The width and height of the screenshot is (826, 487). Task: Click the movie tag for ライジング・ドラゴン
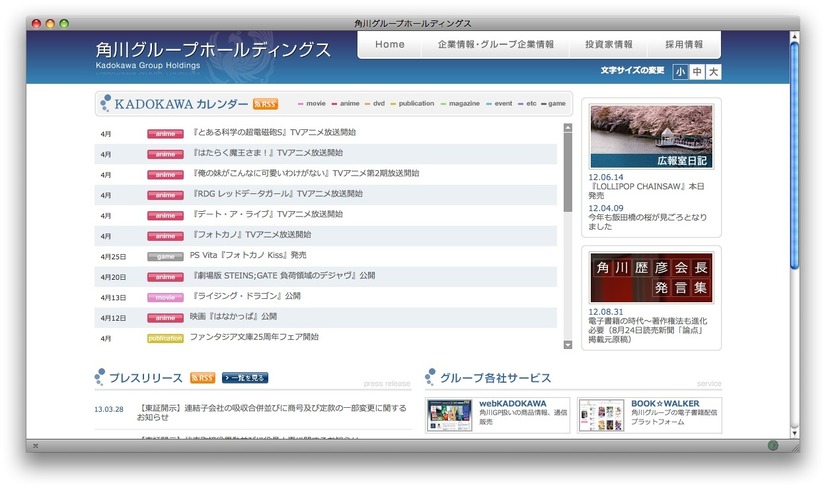coord(165,298)
